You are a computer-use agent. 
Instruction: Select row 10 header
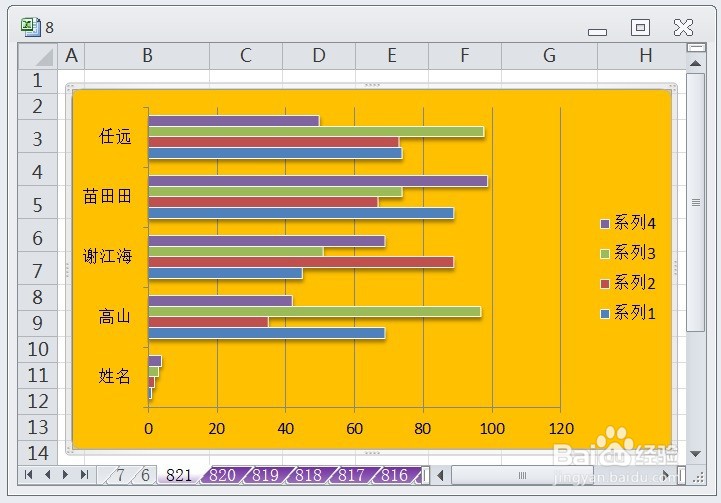tap(38, 349)
